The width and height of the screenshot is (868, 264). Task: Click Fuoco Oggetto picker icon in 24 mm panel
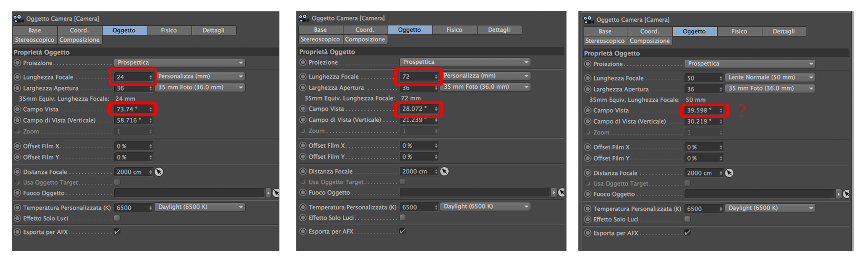(276, 193)
